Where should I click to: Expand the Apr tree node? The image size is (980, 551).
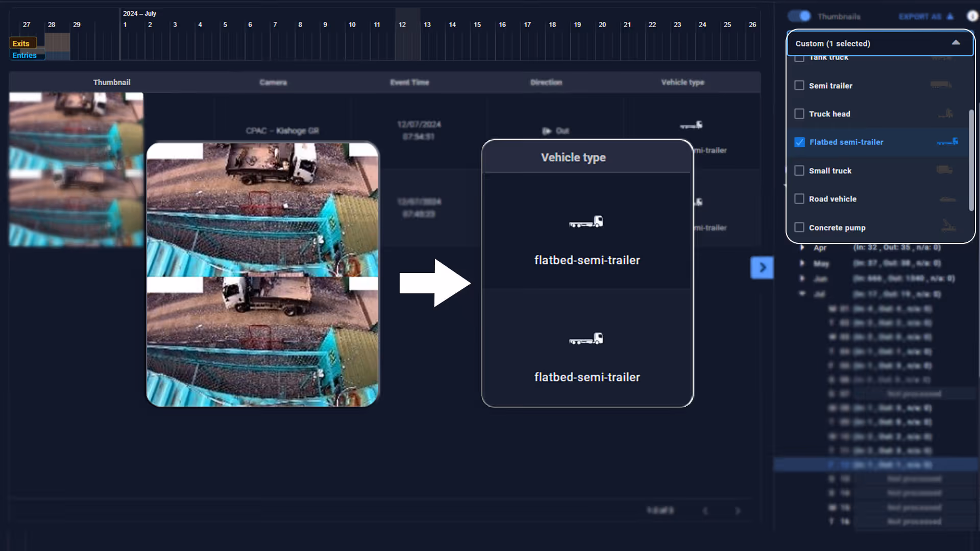coord(802,247)
